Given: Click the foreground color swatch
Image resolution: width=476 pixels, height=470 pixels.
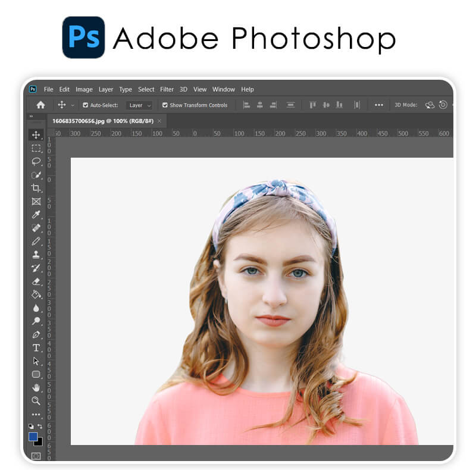Looking at the screenshot, I should 35,438.
